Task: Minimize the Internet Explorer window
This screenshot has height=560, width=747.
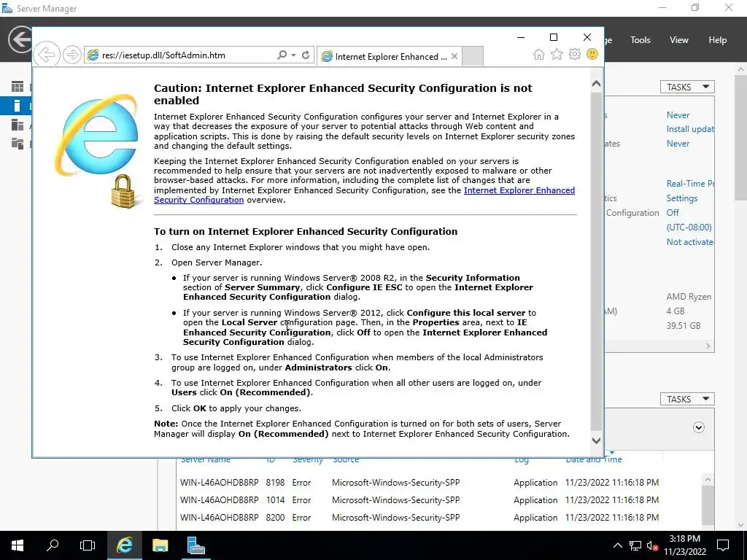Action: pos(521,37)
